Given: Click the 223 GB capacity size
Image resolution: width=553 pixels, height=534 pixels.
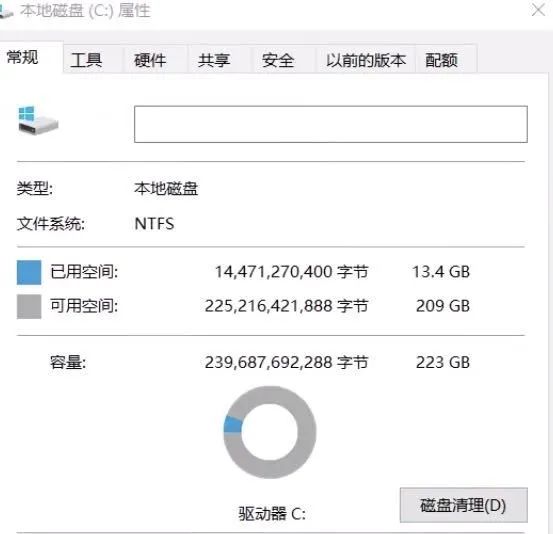Looking at the screenshot, I should point(443,362).
